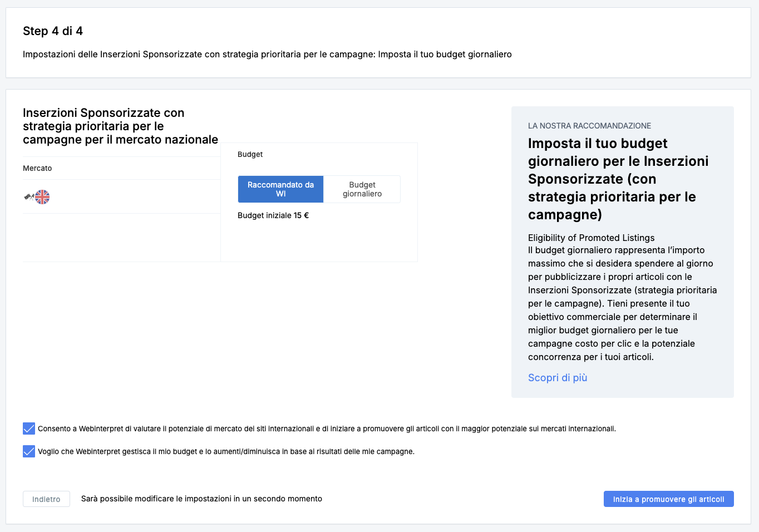Viewport: 759px width, 532px height.
Task: Go back with the Indietro button
Action: tap(46, 499)
